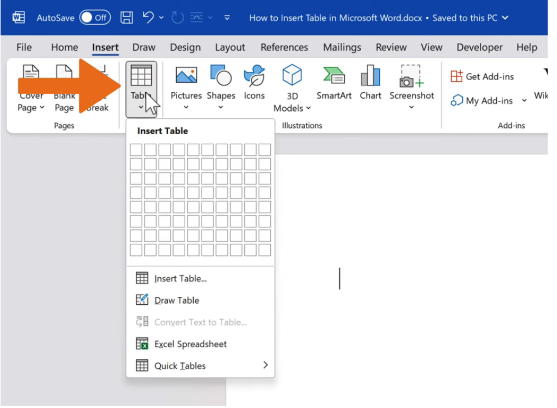Open the Developer tab

tap(480, 47)
